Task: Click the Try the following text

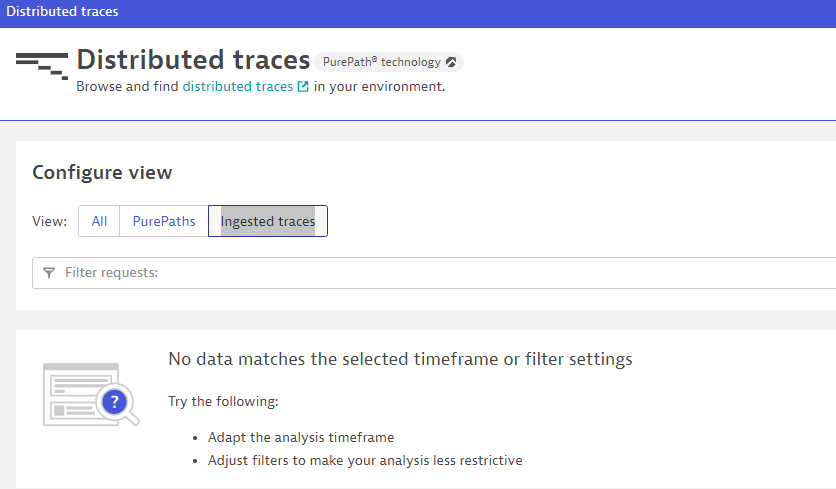Action: [223, 401]
